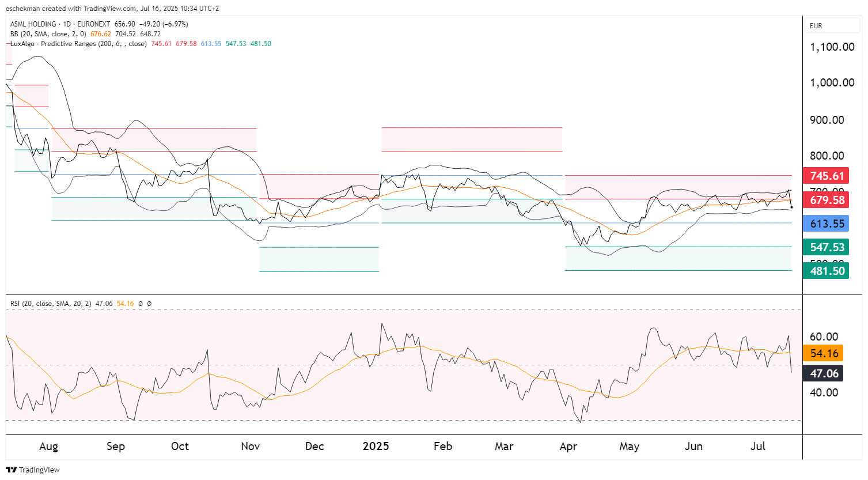Screen dimensions: 868x480
Task: Click the orange 54.16 RSI legend value
Action: pos(125,303)
